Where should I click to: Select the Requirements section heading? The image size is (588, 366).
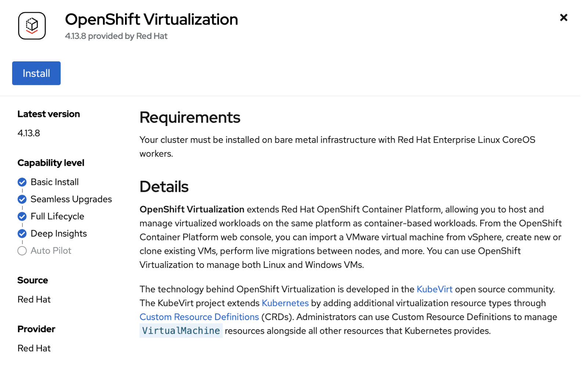(190, 118)
